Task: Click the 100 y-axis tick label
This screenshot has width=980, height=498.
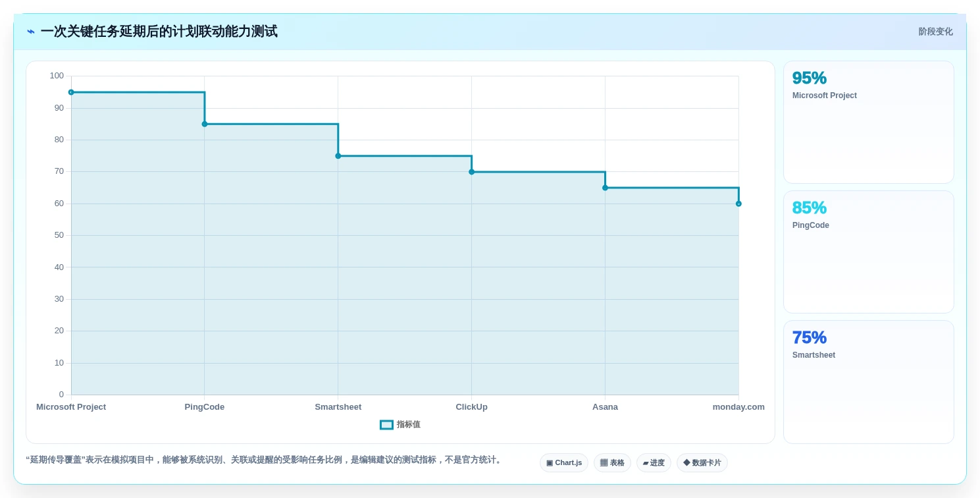Action: click(x=57, y=76)
